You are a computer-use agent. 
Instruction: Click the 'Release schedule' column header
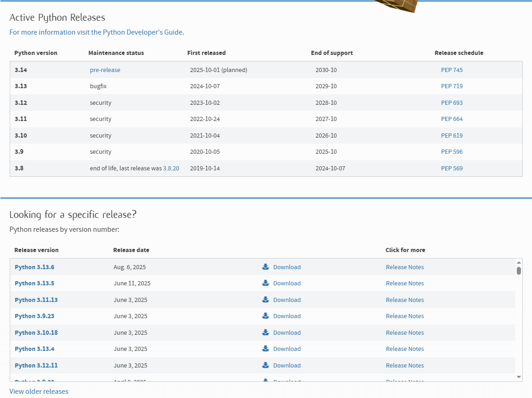(459, 53)
